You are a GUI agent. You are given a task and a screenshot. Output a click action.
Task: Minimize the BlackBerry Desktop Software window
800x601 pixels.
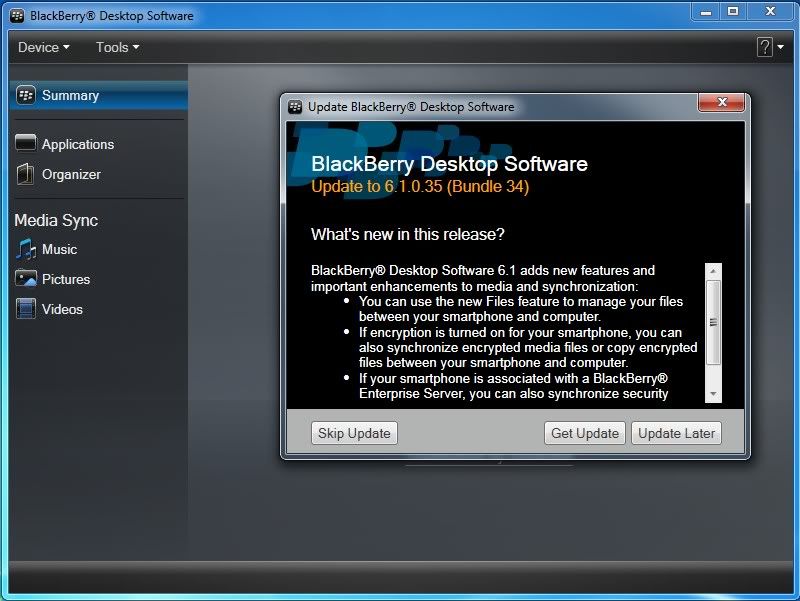[706, 11]
